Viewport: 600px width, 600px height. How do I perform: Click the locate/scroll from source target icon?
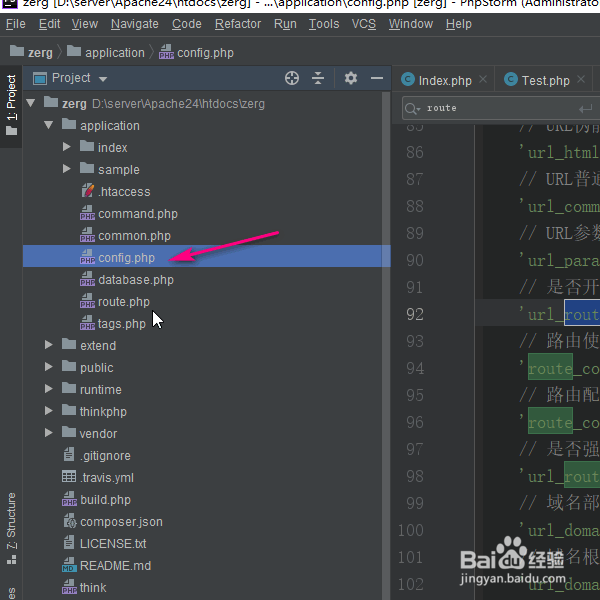click(x=292, y=78)
